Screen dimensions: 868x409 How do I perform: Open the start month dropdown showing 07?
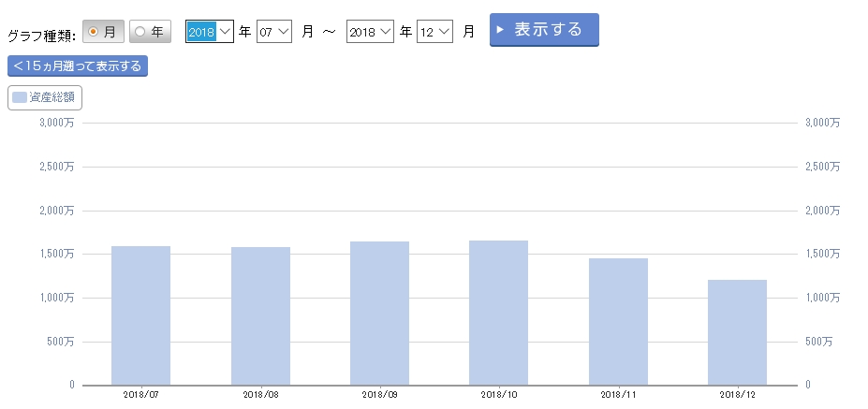click(275, 32)
